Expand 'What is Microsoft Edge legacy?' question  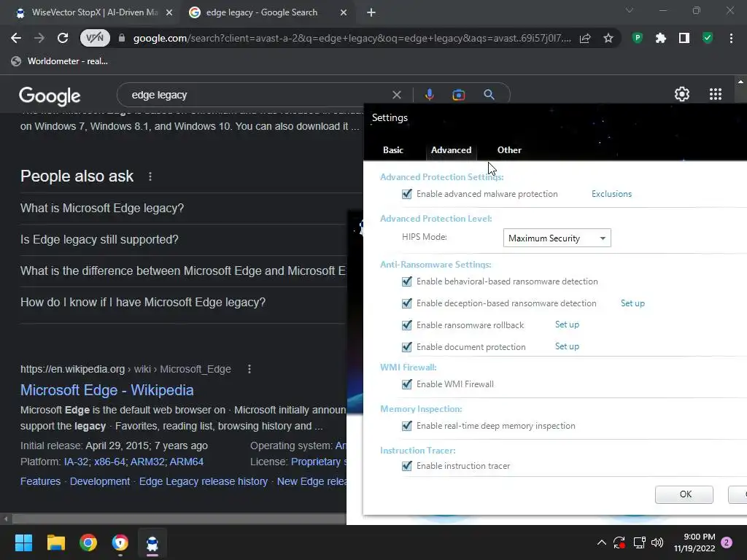tap(183, 208)
